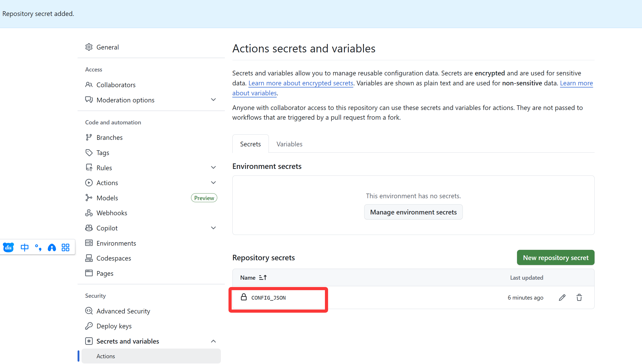Expand the Rules section chevron

tap(213, 168)
